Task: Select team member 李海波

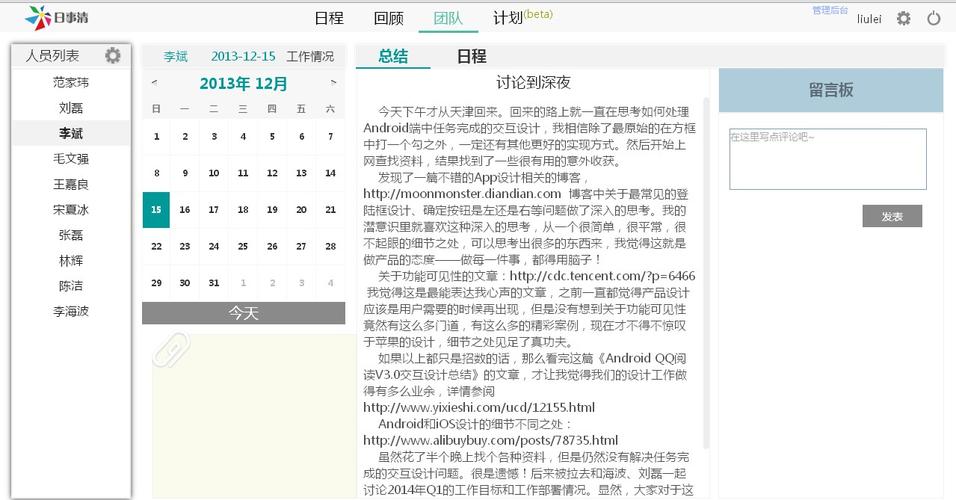Action: [71, 311]
